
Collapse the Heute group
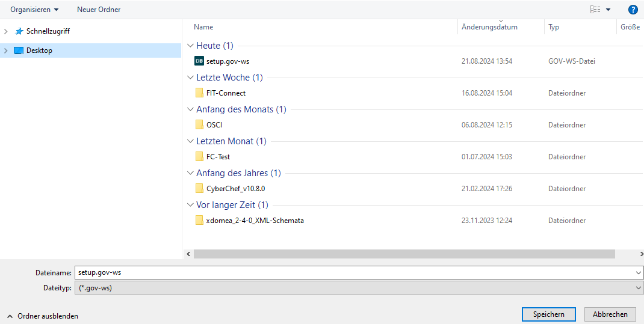click(191, 46)
